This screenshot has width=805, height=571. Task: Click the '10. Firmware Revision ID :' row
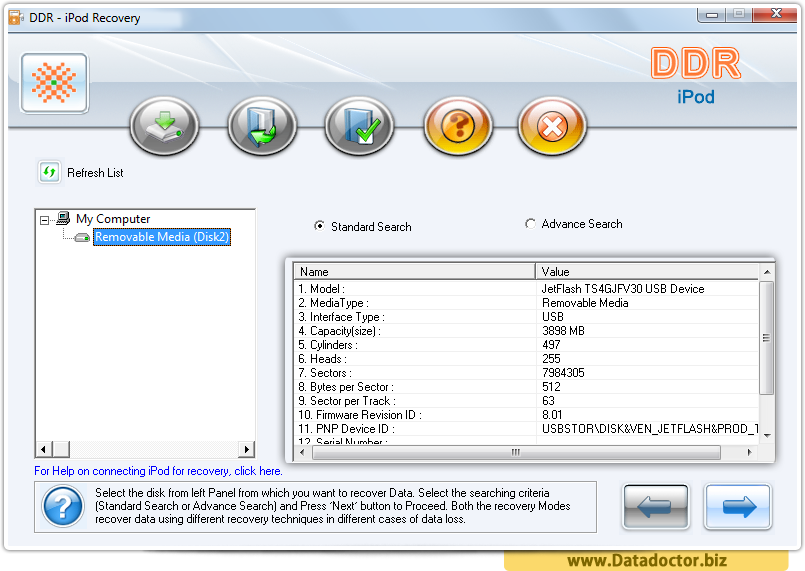pyautogui.click(x=526, y=414)
